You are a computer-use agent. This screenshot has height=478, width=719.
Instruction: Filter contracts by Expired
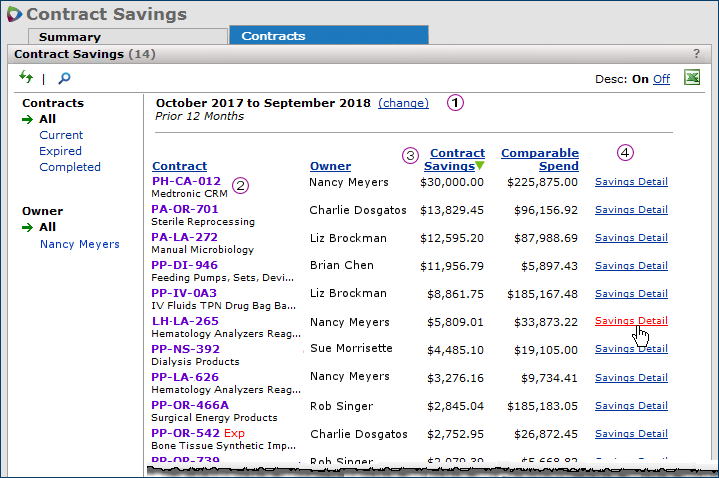[61, 151]
